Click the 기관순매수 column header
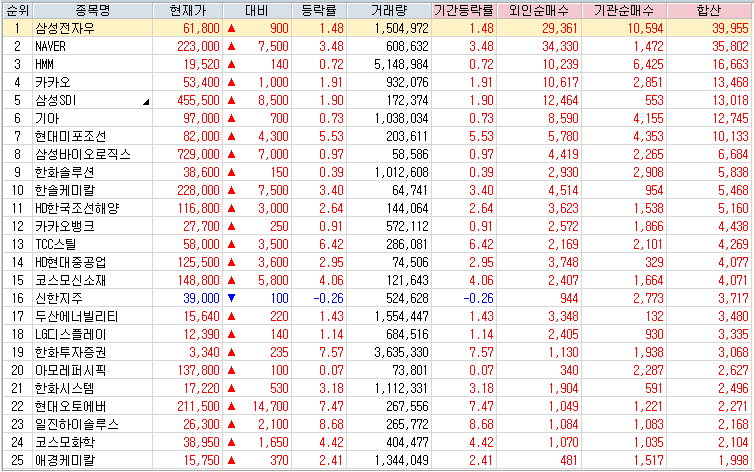The image size is (754, 472). point(624,10)
